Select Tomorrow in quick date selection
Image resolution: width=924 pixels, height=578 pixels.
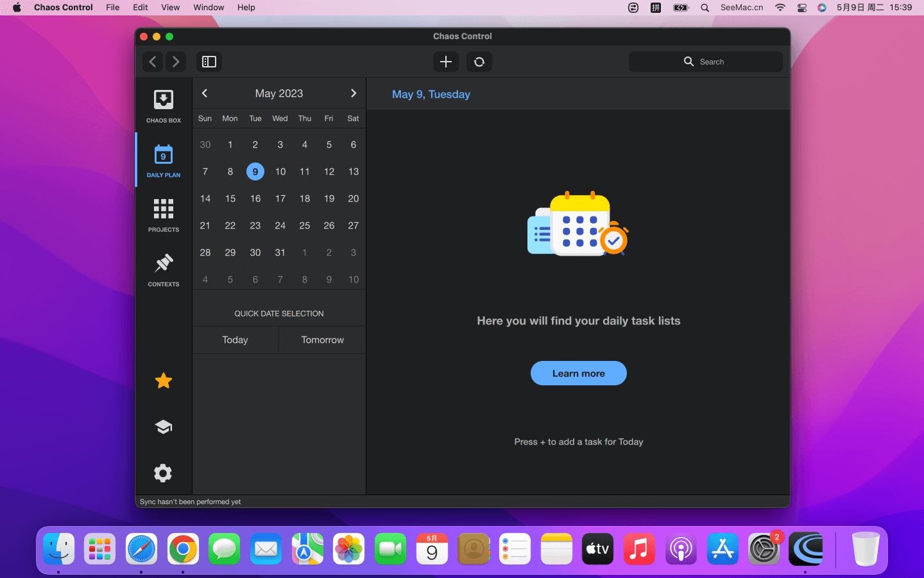pos(322,340)
